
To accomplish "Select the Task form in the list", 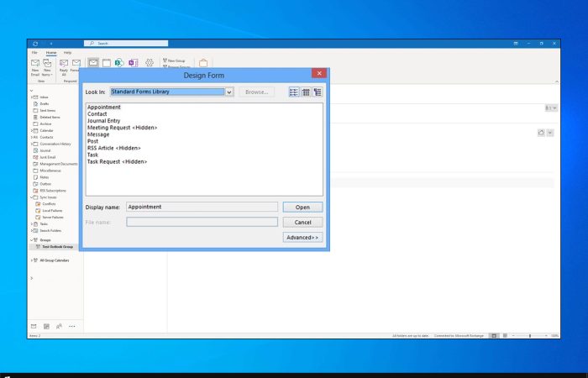I will point(92,155).
